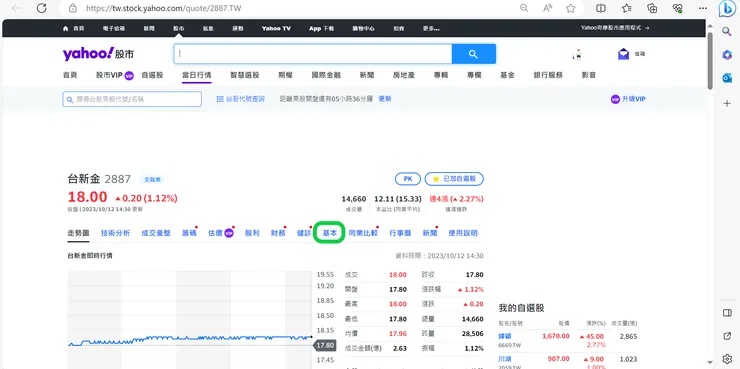
Task: Open the Outlook icon in the Edge sidebar
Action: pyautogui.click(x=727, y=78)
